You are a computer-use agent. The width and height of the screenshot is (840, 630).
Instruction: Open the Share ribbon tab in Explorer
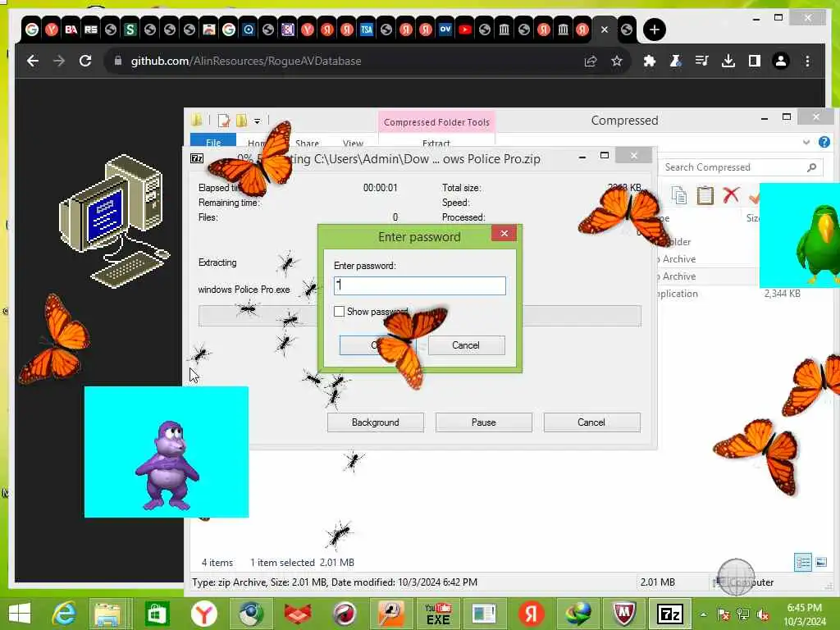coord(307,143)
